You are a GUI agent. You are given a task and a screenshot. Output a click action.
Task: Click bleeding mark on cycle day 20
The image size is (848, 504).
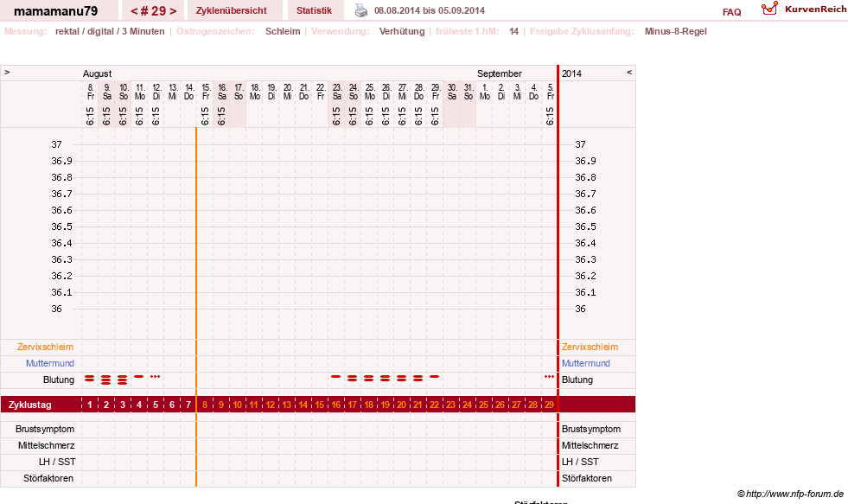(401, 379)
